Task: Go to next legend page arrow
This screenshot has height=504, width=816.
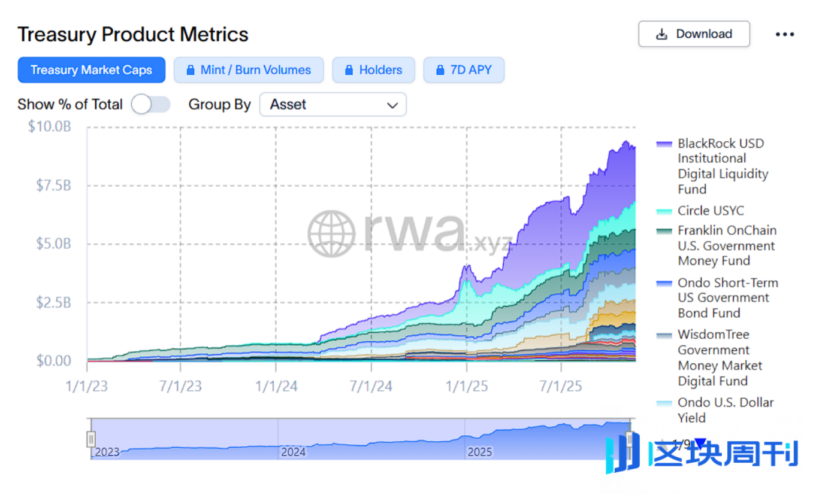Action: click(x=700, y=444)
